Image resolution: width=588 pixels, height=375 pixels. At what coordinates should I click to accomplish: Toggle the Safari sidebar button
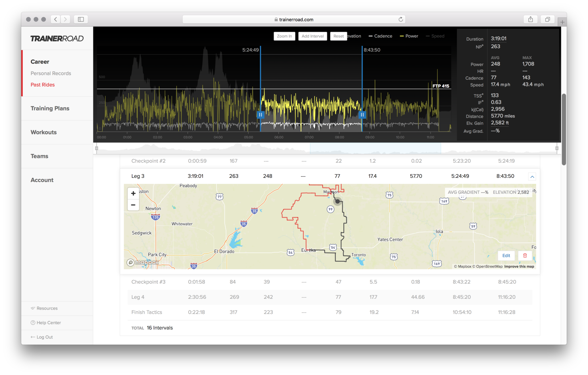point(81,19)
